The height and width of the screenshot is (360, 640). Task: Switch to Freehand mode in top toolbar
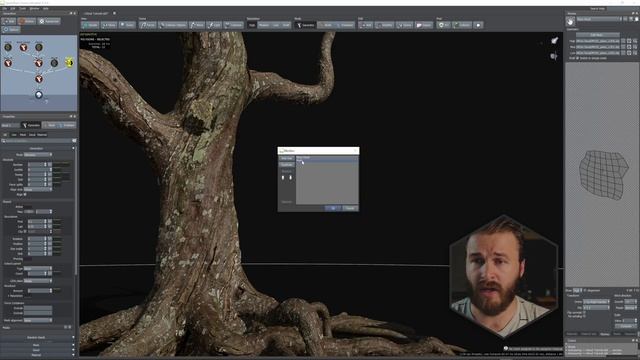(x=345, y=25)
